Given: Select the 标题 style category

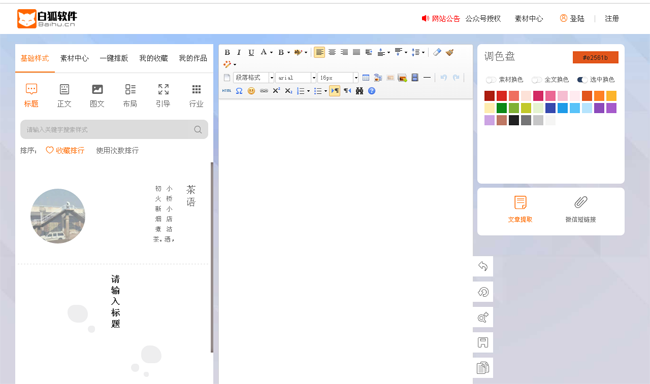Looking at the screenshot, I should tap(31, 96).
